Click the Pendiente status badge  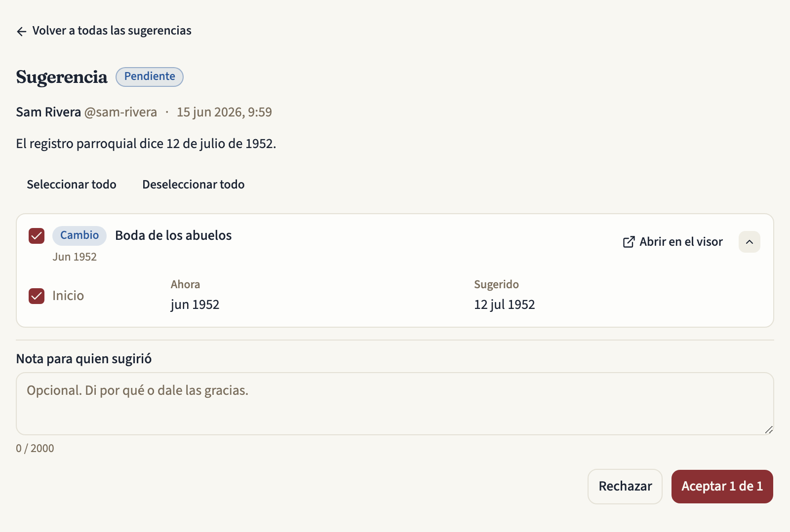(x=150, y=76)
